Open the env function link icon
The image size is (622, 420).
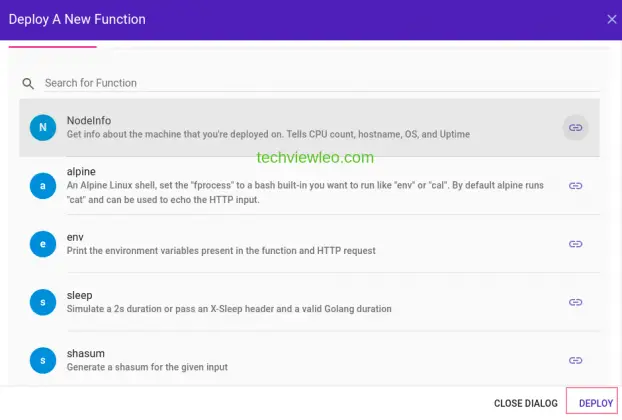tap(575, 244)
